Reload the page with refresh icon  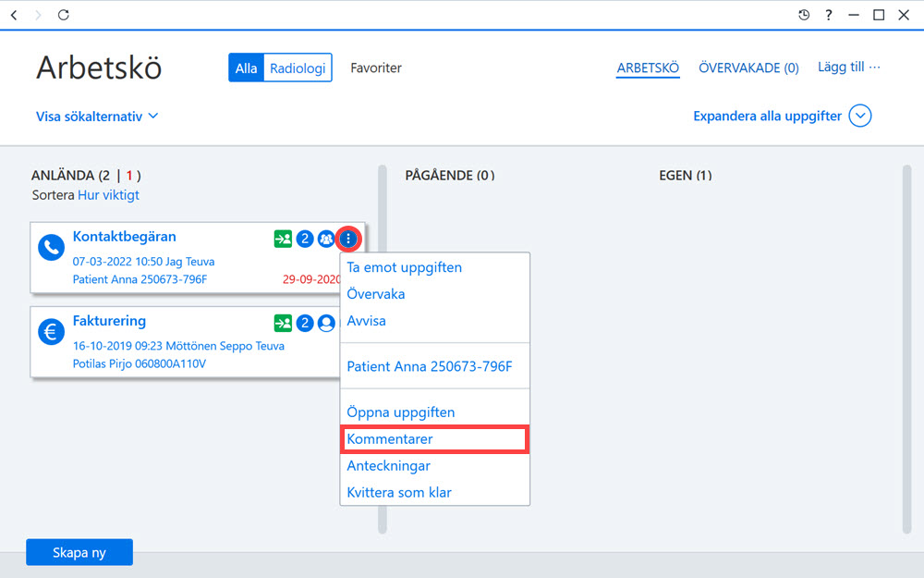point(64,15)
